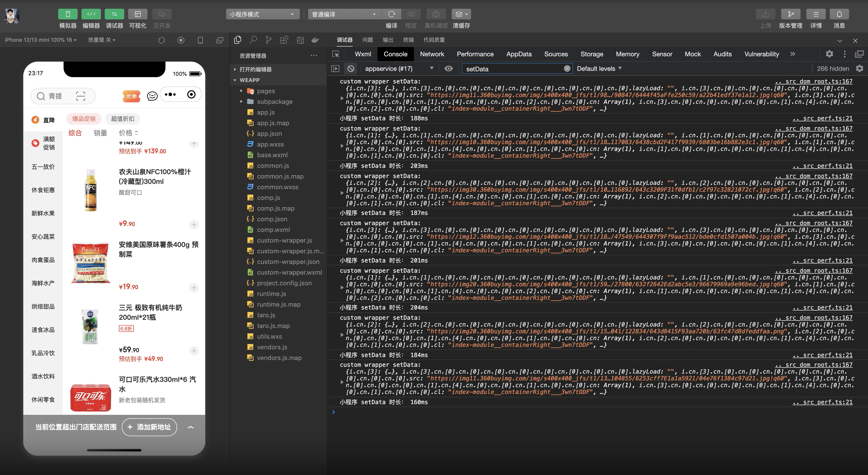Switch to the Network tab
Viewport: 868px width, 475px height.
[x=432, y=54]
